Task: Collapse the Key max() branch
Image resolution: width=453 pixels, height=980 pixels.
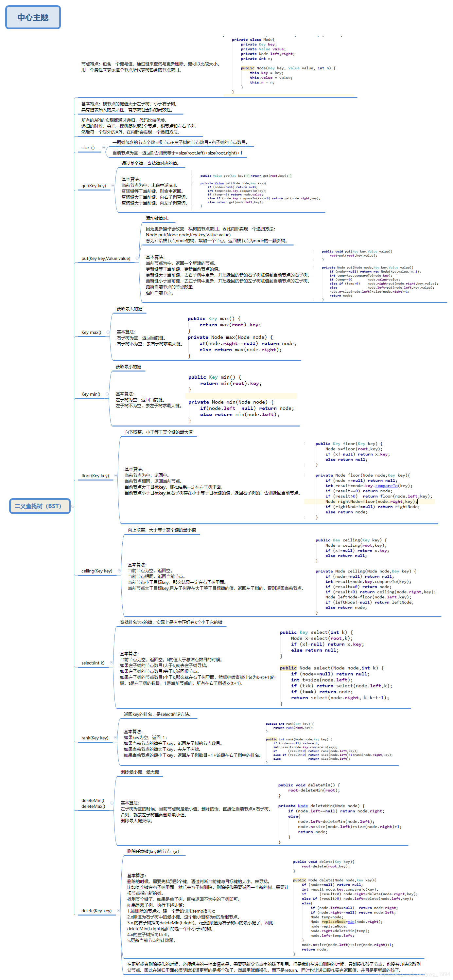Action: tap(108, 332)
